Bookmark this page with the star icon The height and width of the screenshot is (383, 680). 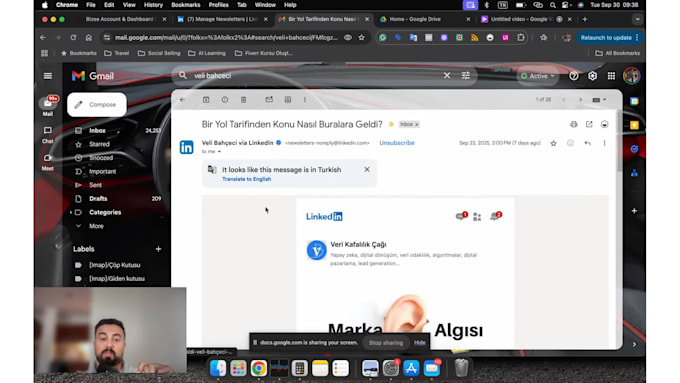coord(362,38)
